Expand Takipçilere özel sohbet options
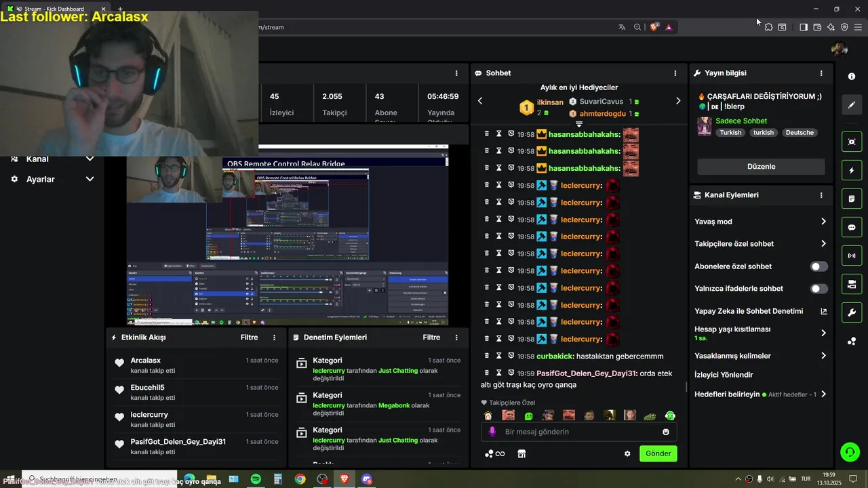Screen dimensions: 868x488 823,243
